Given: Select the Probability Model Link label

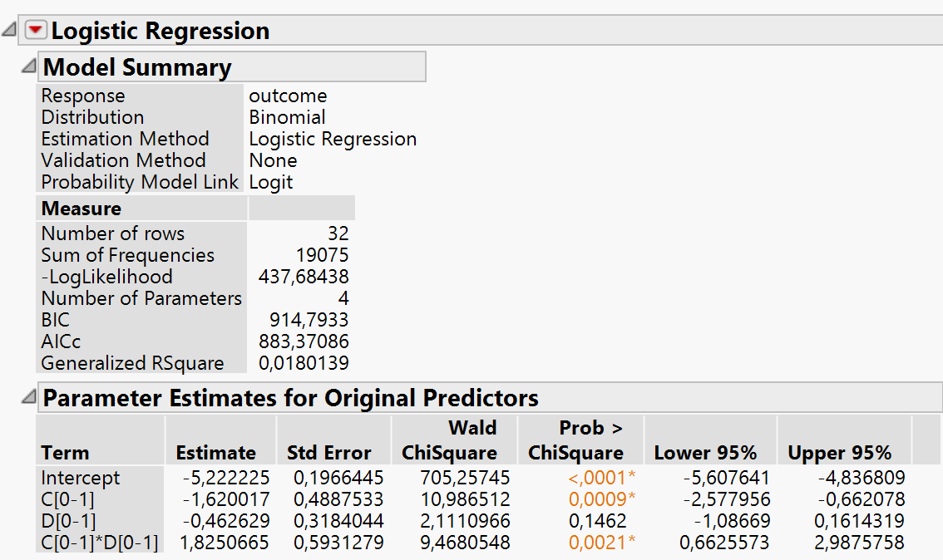Looking at the screenshot, I should pyautogui.click(x=140, y=182).
